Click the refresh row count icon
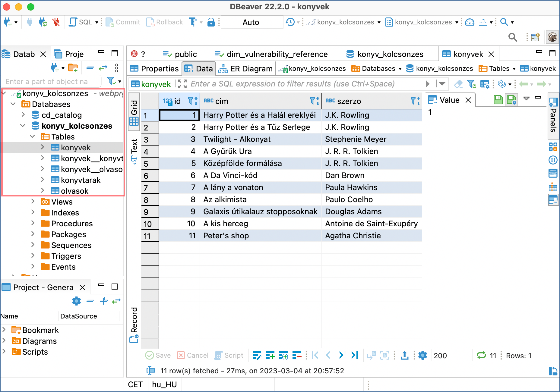560x392 pixels. coord(481,355)
